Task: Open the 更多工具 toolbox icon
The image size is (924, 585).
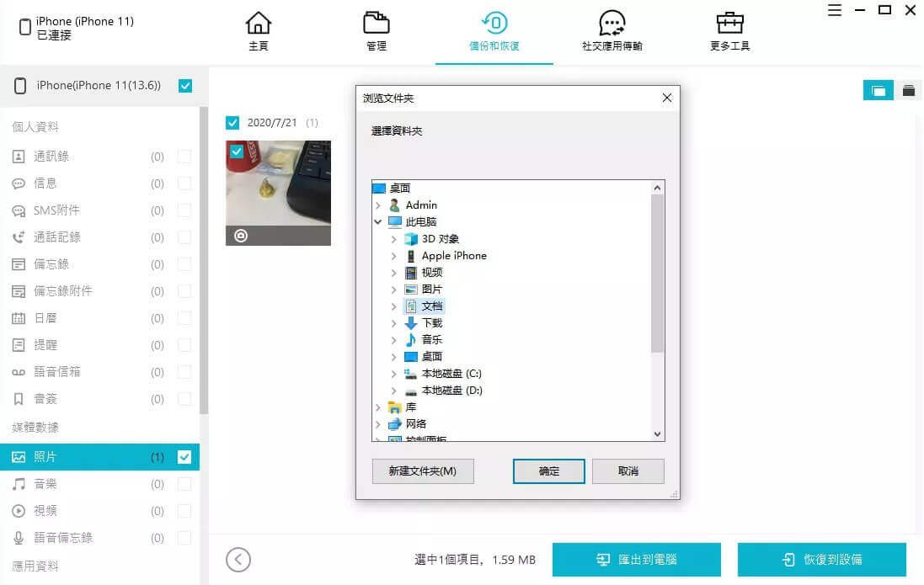Action: coord(729,24)
